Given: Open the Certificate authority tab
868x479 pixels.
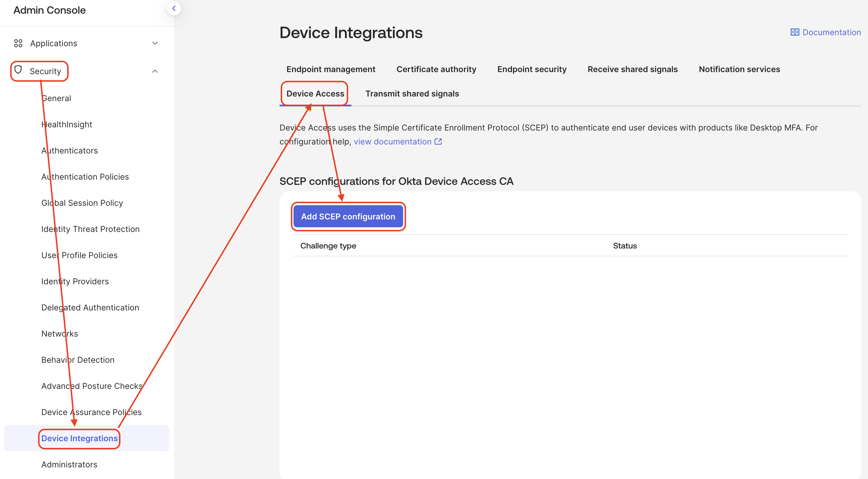Looking at the screenshot, I should [436, 69].
